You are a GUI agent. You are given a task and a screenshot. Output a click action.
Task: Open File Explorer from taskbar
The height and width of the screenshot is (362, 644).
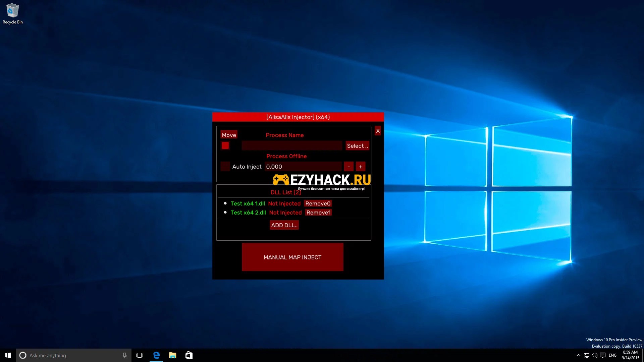coord(172,355)
